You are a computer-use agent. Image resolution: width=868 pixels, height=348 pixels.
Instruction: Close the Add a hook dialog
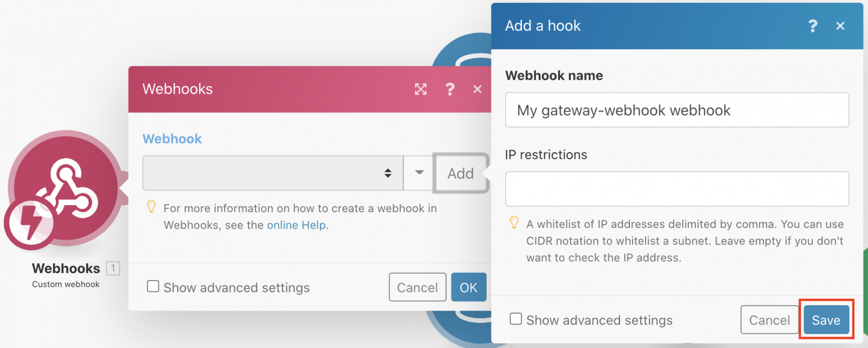(840, 26)
